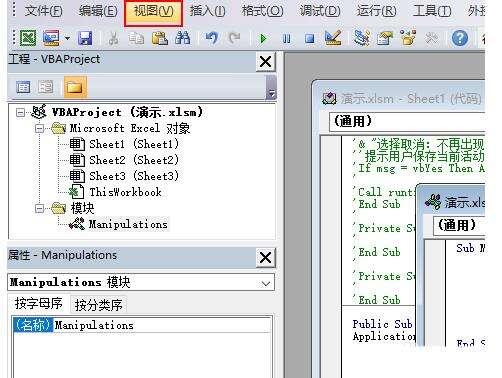Click the 'End Sub' line after Call
The height and width of the screenshot is (378, 502).
pos(379,204)
